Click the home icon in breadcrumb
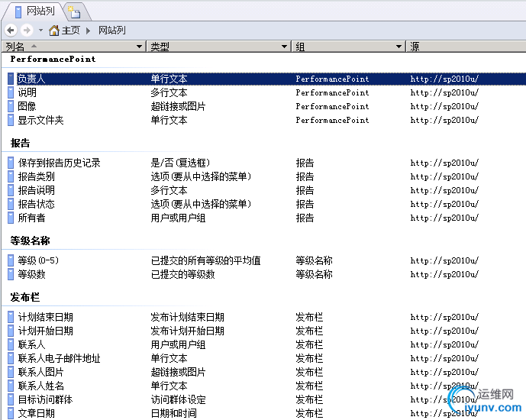This screenshot has height=420, width=526. [54, 31]
